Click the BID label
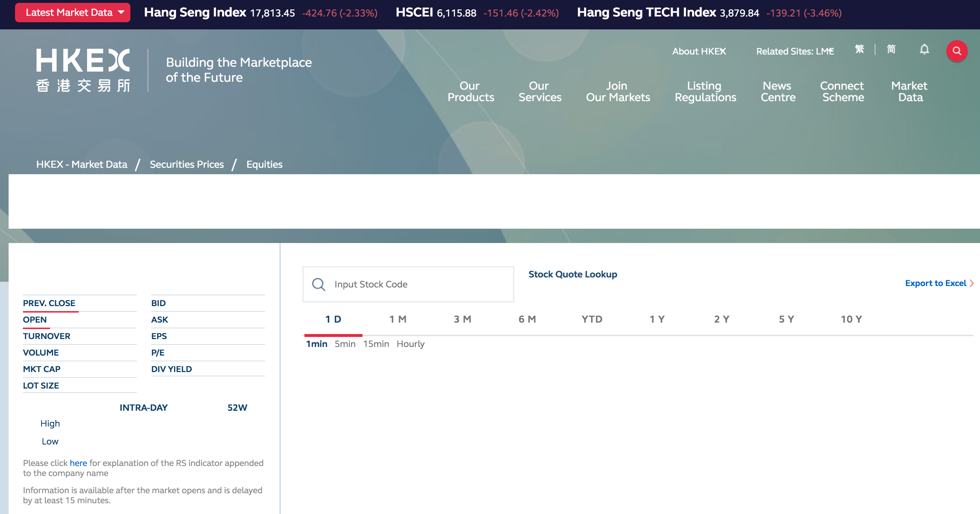Viewport: 980px width, 514px height. [x=158, y=303]
